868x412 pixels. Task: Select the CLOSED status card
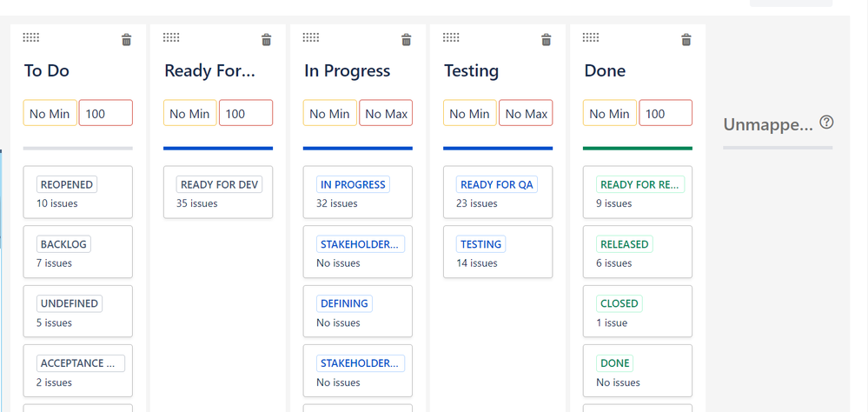(638, 311)
